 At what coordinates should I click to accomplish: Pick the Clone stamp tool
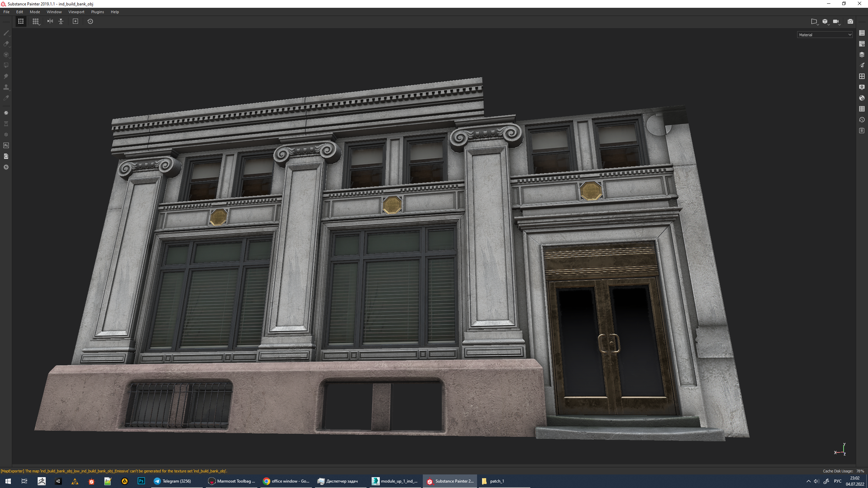coord(6,87)
